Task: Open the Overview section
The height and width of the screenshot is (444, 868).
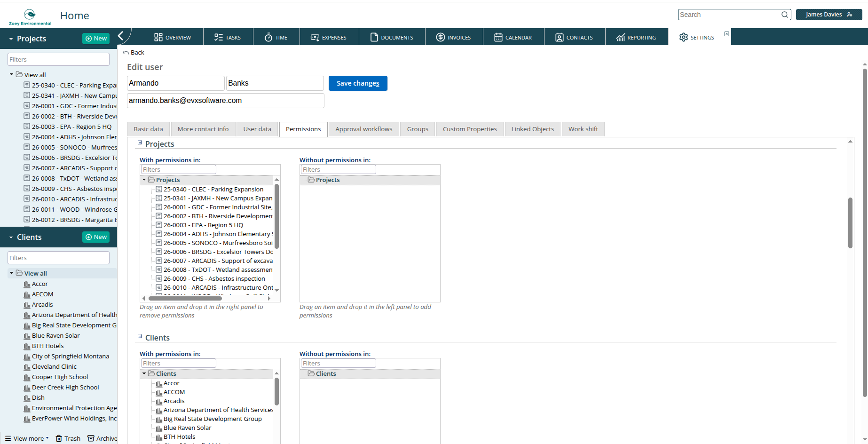Action: coord(172,37)
